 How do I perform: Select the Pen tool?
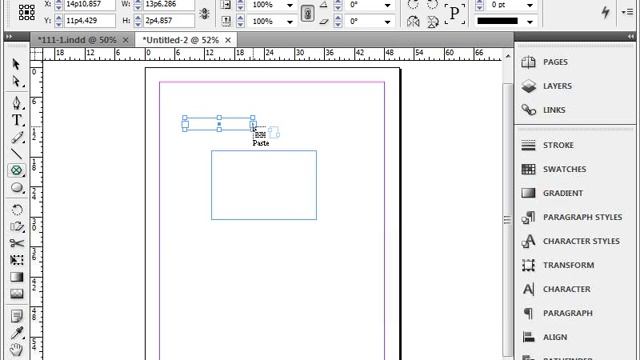[x=16, y=103]
